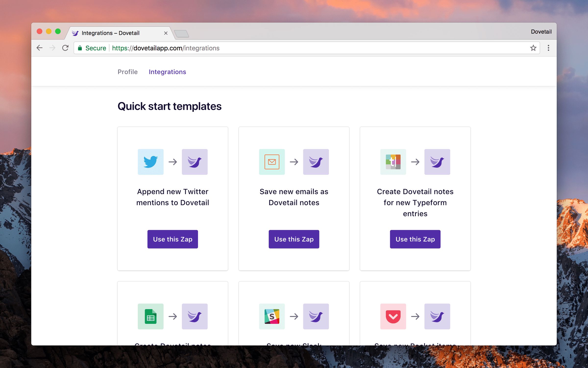588x368 pixels.
Task: Select the Twitter icon in the first template card
Action: click(x=150, y=162)
